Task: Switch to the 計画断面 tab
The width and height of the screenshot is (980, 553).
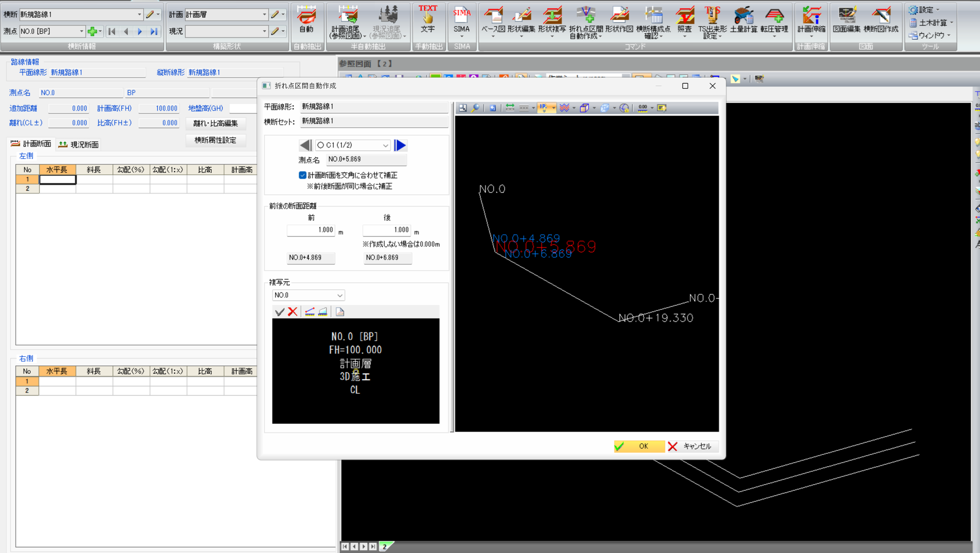Action: pyautogui.click(x=31, y=144)
